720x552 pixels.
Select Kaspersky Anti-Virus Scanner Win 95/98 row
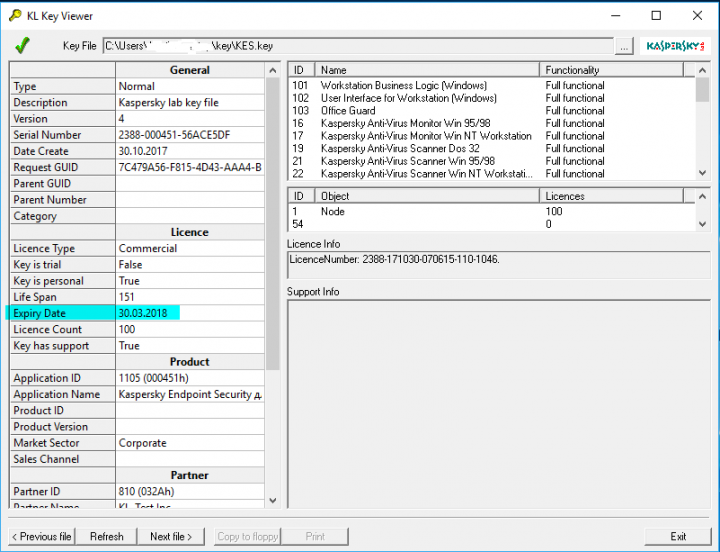[x=491, y=161]
